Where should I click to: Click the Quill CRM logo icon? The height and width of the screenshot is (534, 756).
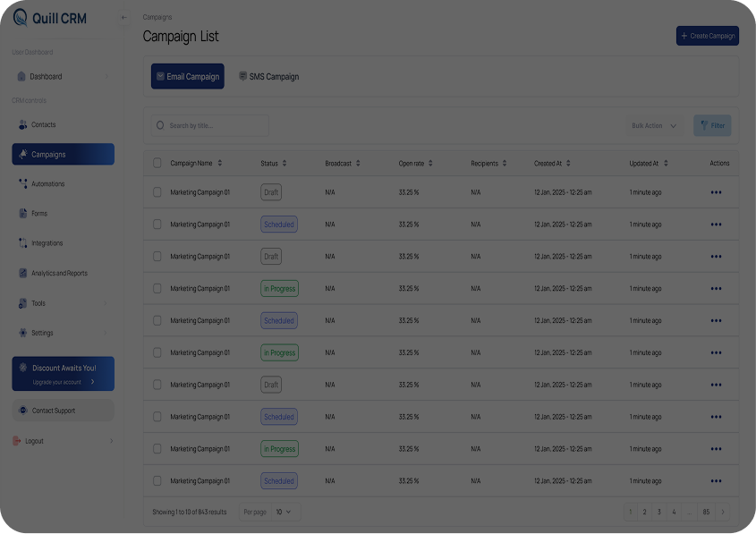pyautogui.click(x=21, y=18)
